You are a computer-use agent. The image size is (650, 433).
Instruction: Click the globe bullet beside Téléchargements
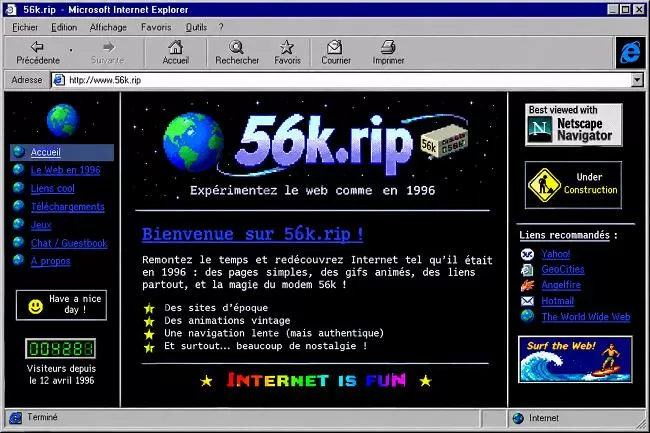tap(19, 206)
